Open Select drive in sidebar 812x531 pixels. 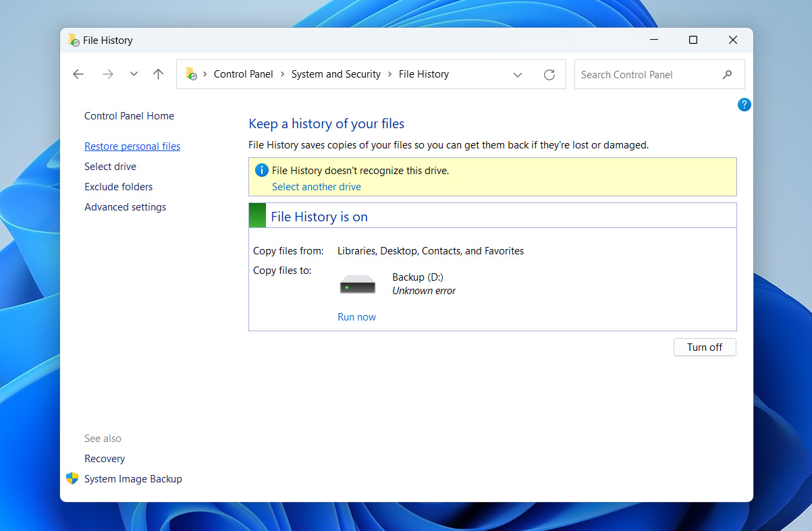[x=110, y=167]
